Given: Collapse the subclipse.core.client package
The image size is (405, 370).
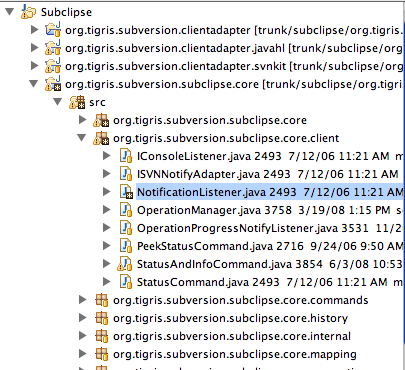Looking at the screenshot, I should pos(82,138).
